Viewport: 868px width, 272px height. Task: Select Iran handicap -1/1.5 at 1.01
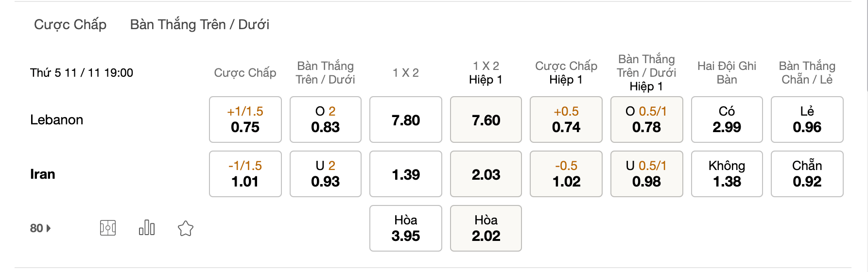coord(245,174)
